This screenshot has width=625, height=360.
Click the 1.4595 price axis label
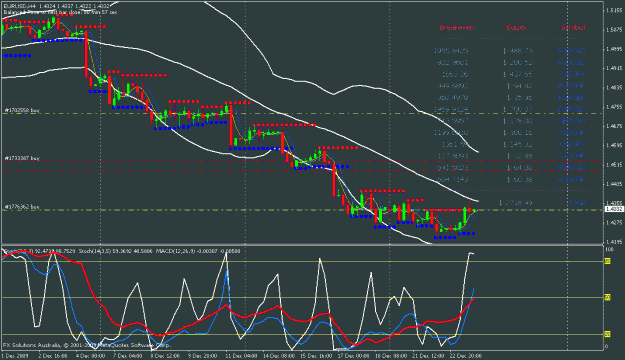tap(614, 145)
